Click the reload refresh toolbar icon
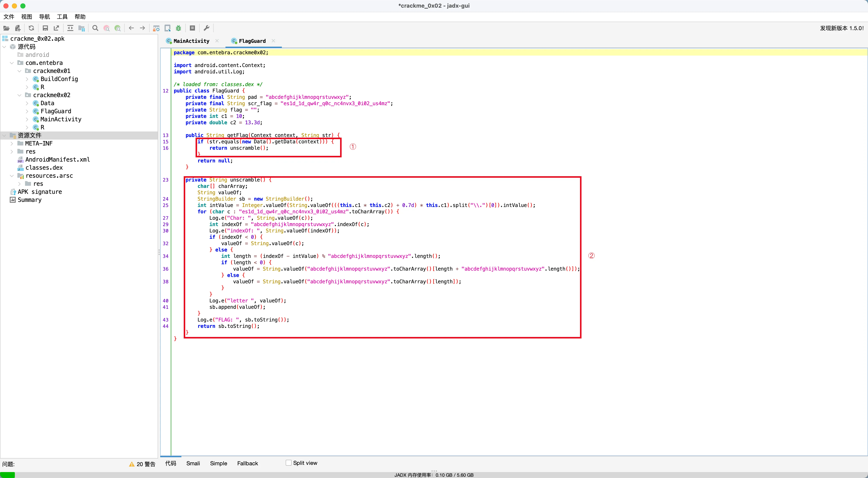868x478 pixels. tap(31, 28)
